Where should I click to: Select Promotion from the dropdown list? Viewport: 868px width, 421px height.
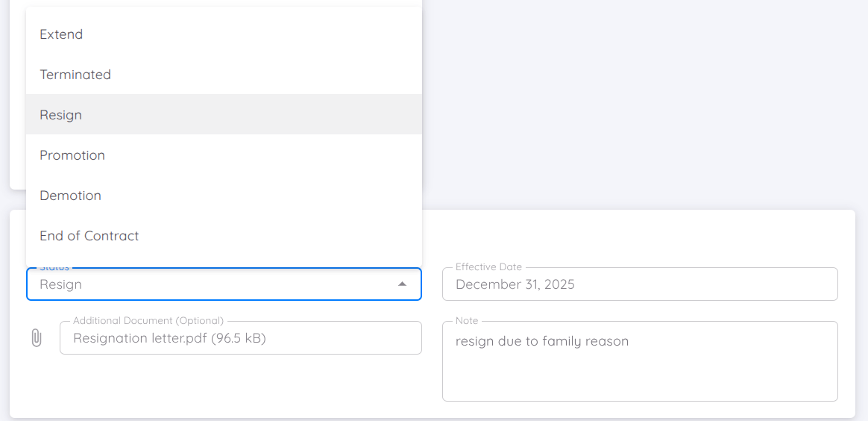pyautogui.click(x=72, y=155)
